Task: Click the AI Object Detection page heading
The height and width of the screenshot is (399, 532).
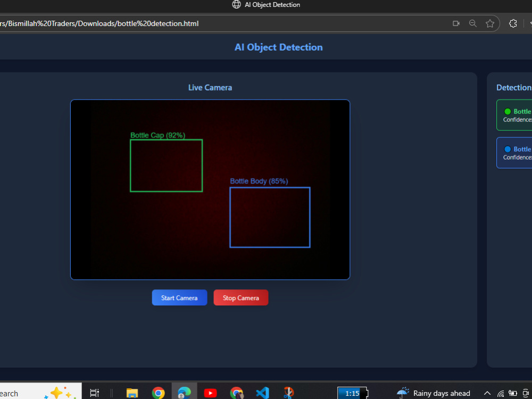Action: (x=279, y=47)
